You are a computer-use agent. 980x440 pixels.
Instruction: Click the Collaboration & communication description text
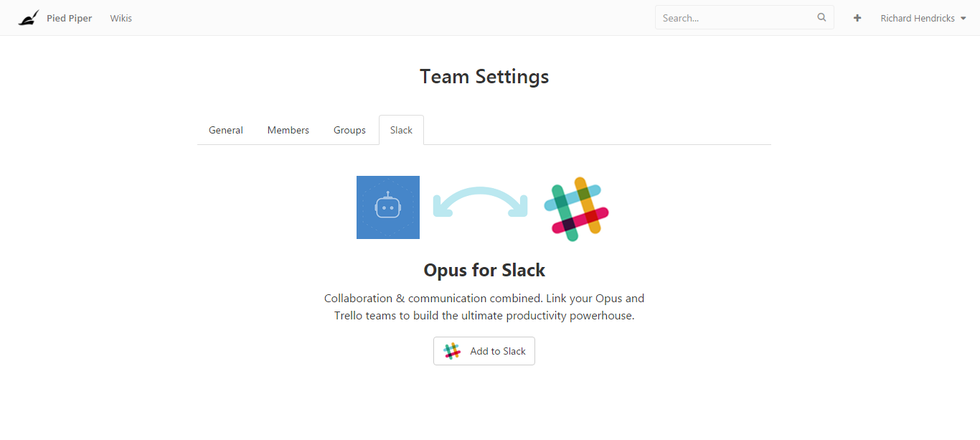[484, 306]
